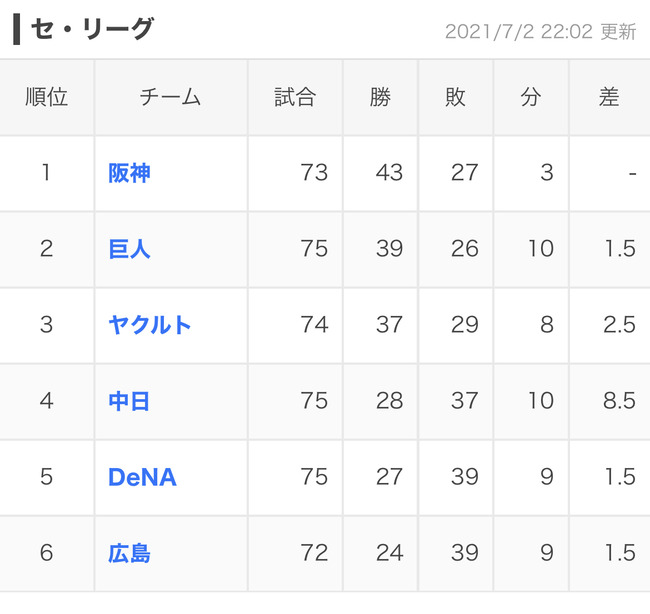Click the 2021/7/2 22:02 更新 timestamp
650x614 pixels.
(540, 32)
